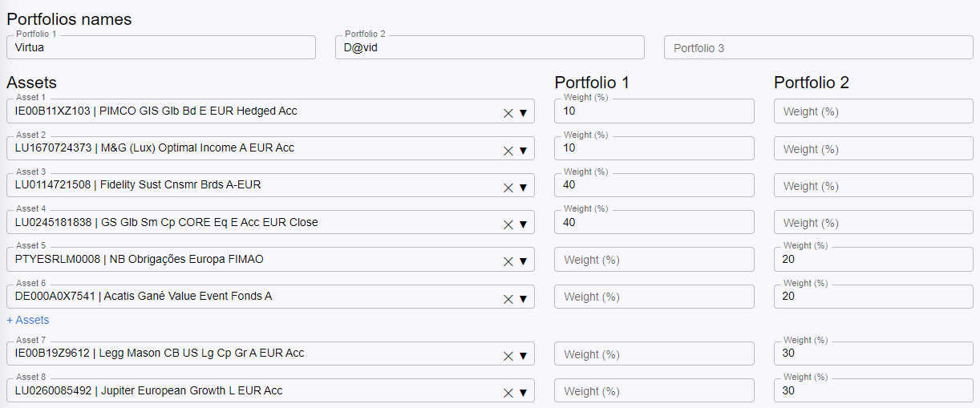
Task: Open dropdown for Asset 5 selector
Action: 523,261
